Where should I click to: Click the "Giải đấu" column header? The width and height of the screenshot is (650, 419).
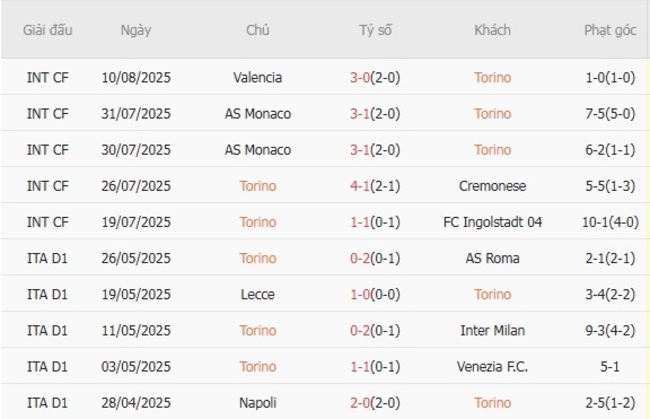point(48,30)
